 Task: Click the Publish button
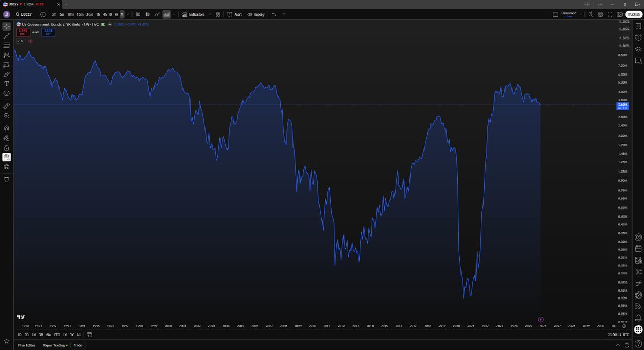pos(634,14)
